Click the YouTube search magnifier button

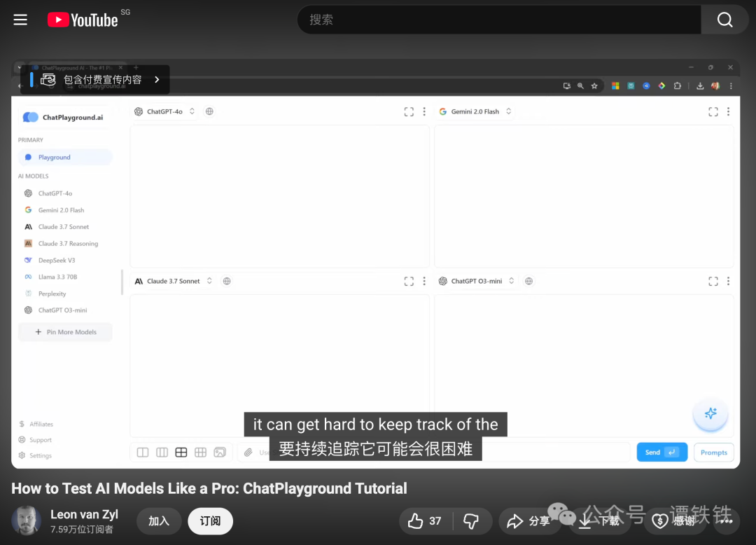(x=724, y=20)
